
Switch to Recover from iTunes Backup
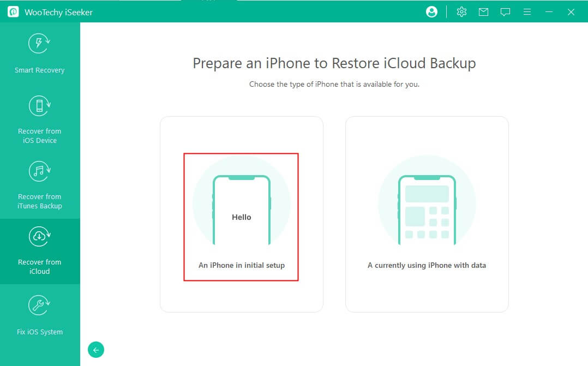39,184
